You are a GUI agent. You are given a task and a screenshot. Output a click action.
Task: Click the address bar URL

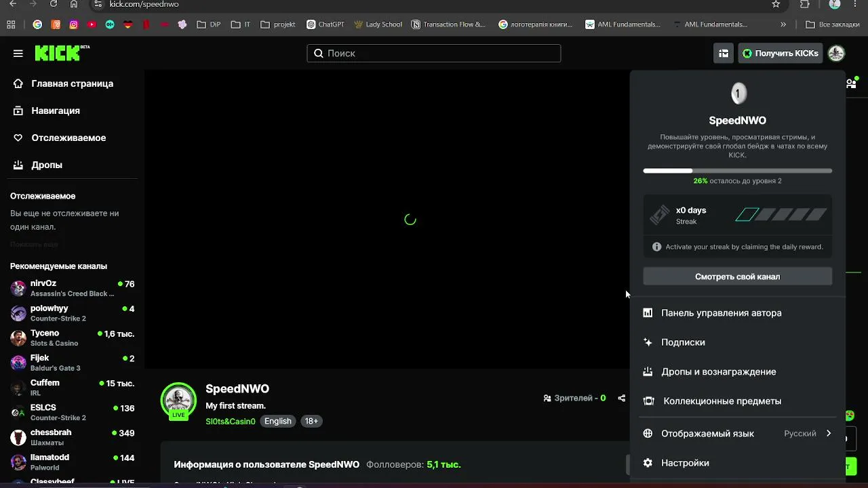click(144, 4)
